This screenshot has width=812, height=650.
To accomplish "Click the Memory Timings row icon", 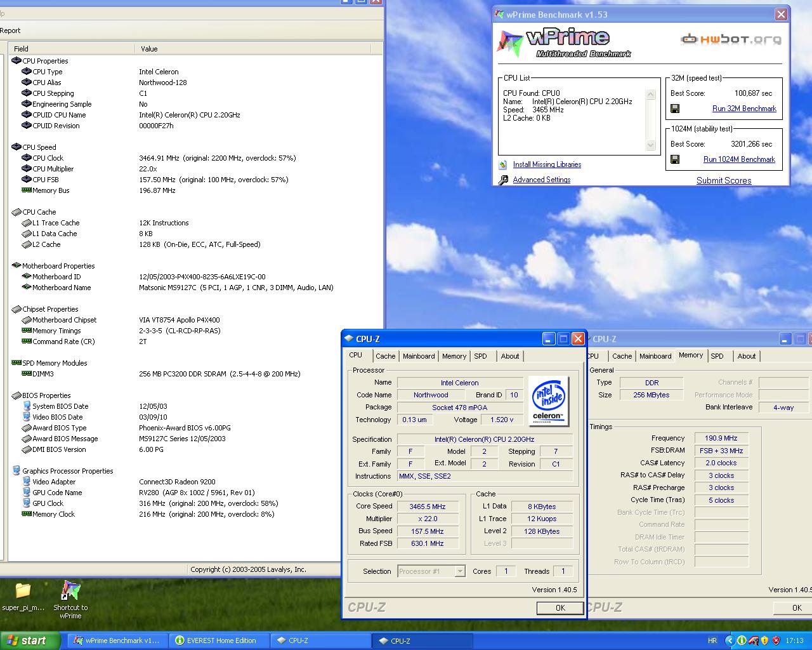I will click(x=27, y=331).
